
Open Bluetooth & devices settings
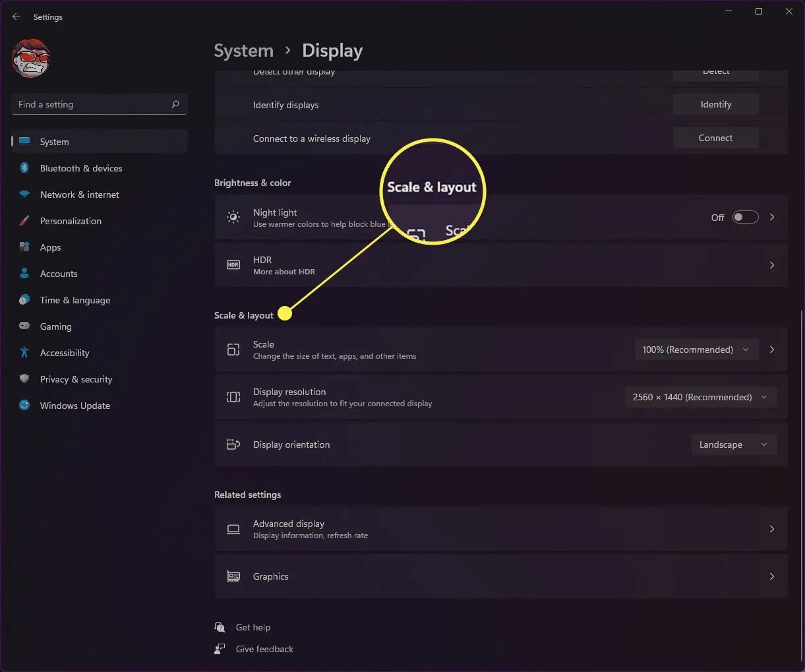100,168
